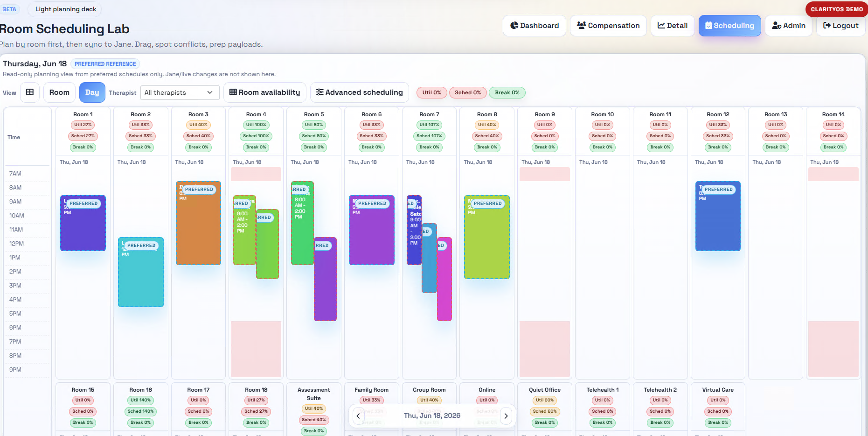Switch to Day view
This screenshot has height=436, width=868.
pyautogui.click(x=92, y=92)
